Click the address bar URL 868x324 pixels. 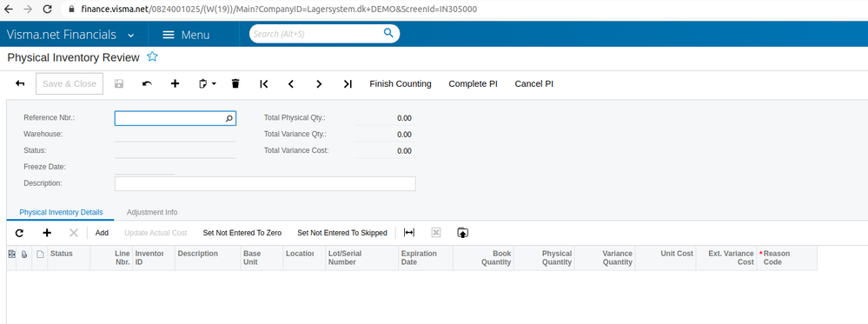[279, 9]
